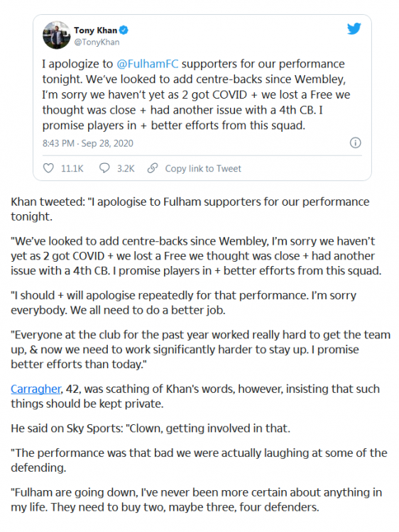
Task: Click the heart like icon
Action: click(48, 168)
